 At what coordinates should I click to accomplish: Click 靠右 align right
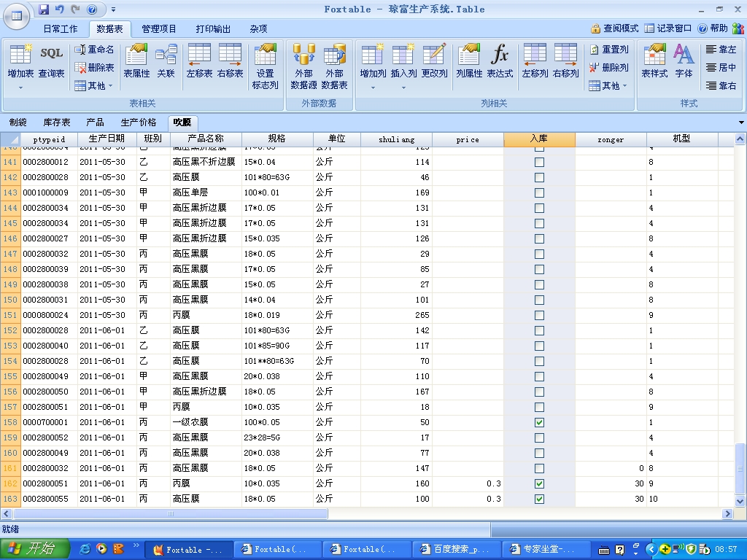(x=721, y=86)
